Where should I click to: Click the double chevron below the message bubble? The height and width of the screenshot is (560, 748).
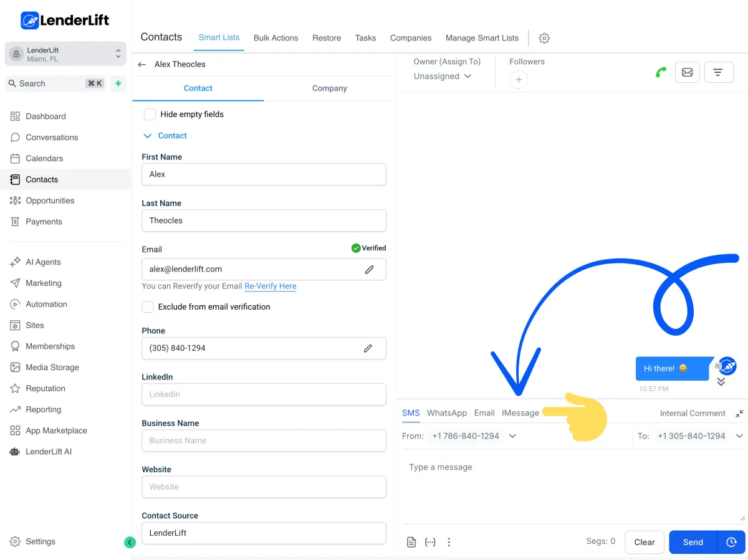point(721,382)
